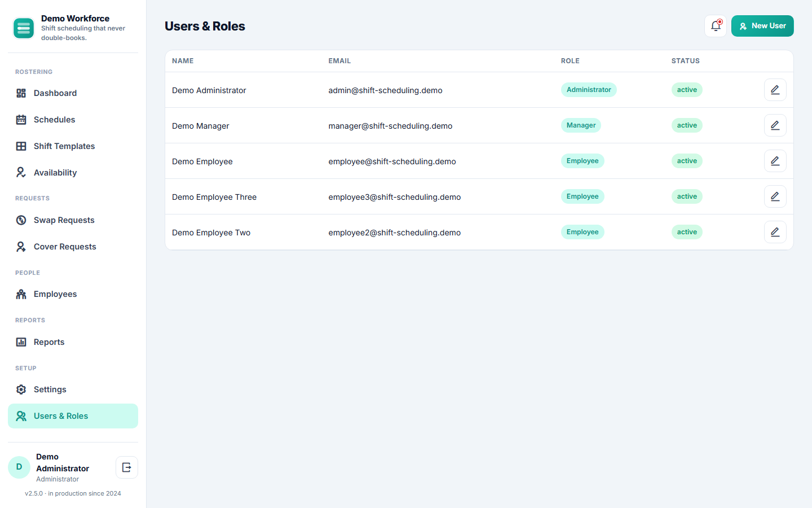
Task: Click the Demo Employee Three name
Action: click(214, 197)
